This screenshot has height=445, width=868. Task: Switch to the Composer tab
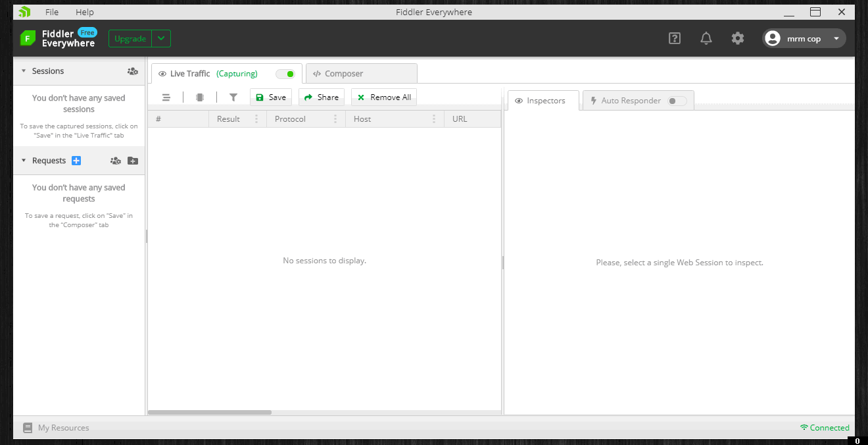362,74
